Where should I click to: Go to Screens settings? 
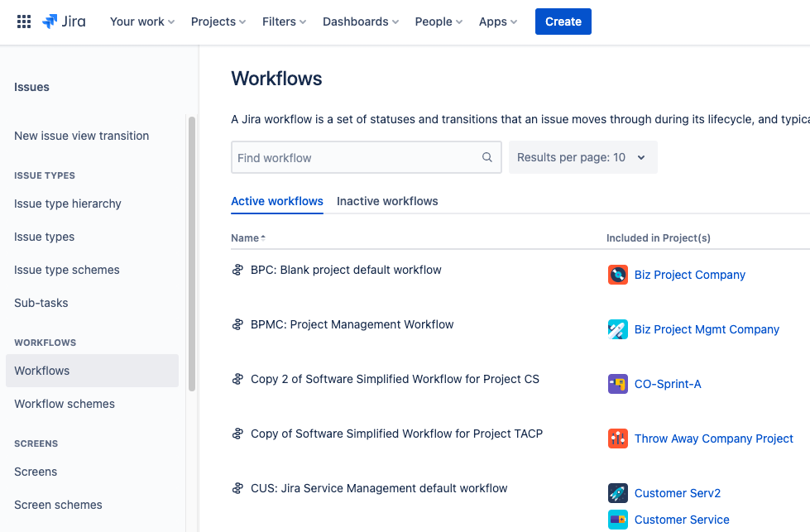click(36, 472)
